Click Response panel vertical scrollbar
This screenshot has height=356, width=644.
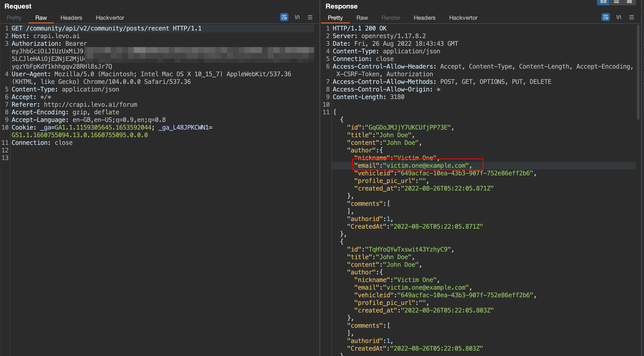pyautogui.click(x=638, y=73)
